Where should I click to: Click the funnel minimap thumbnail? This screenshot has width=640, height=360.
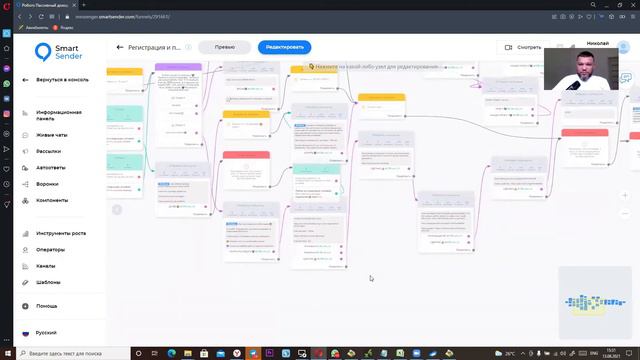[x=595, y=302]
